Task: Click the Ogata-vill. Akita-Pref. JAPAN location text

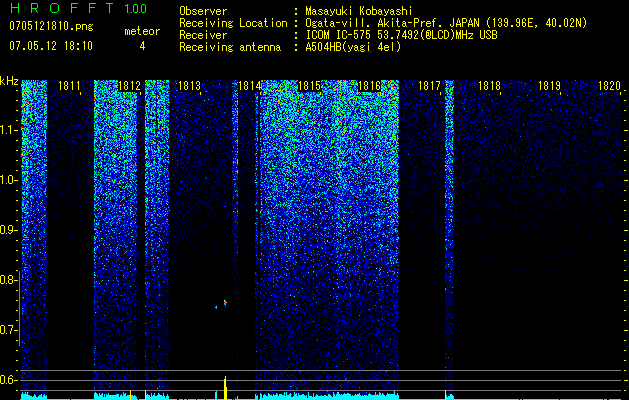Action: click(446, 23)
